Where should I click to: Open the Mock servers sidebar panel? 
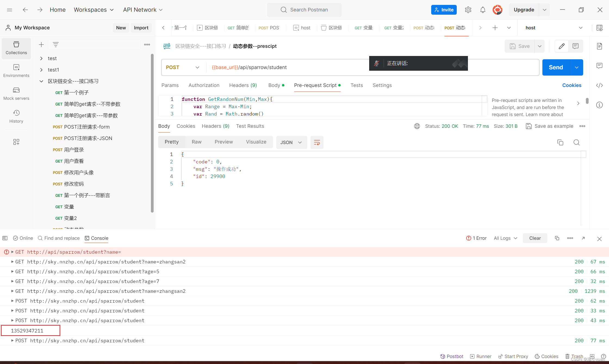(16, 94)
